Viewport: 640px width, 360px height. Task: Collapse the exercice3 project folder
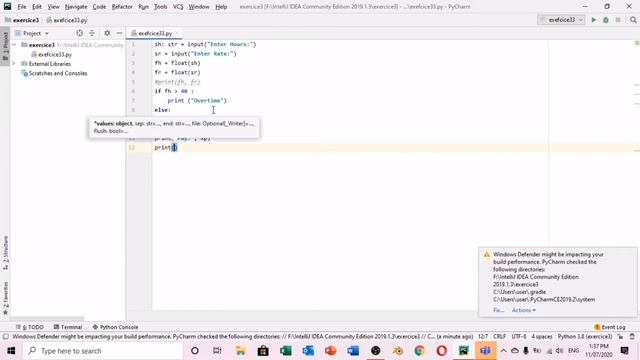14,45
